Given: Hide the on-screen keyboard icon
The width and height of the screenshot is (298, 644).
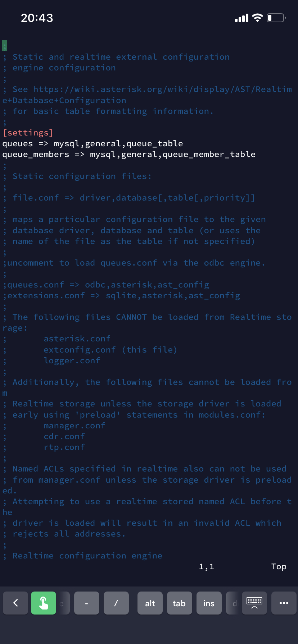Looking at the screenshot, I should (x=254, y=603).
